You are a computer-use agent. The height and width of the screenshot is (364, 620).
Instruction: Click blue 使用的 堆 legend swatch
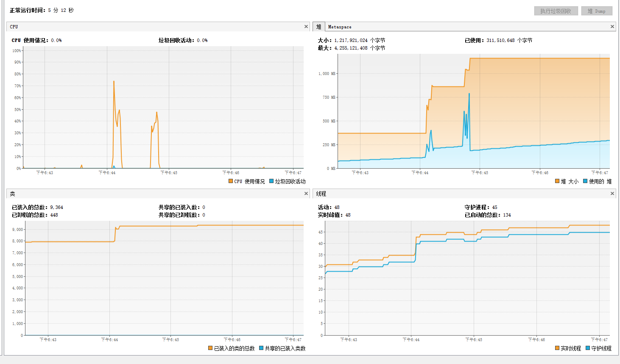[585, 181]
